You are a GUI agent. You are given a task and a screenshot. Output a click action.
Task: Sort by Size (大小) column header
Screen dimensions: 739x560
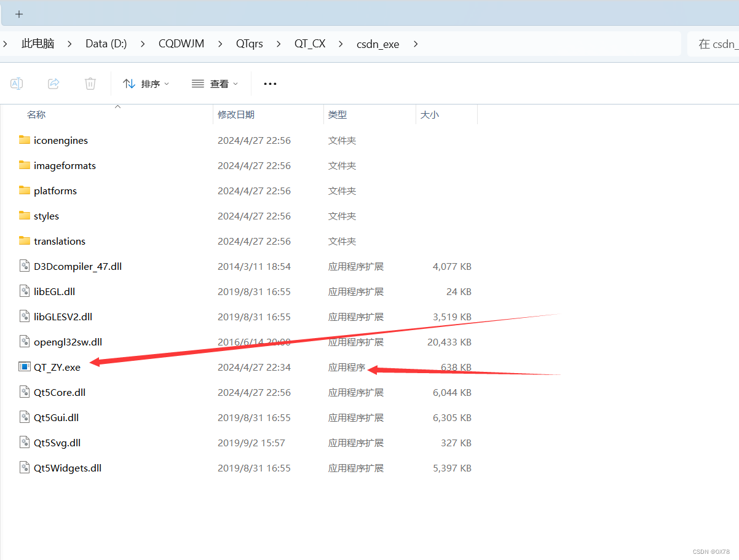[430, 115]
